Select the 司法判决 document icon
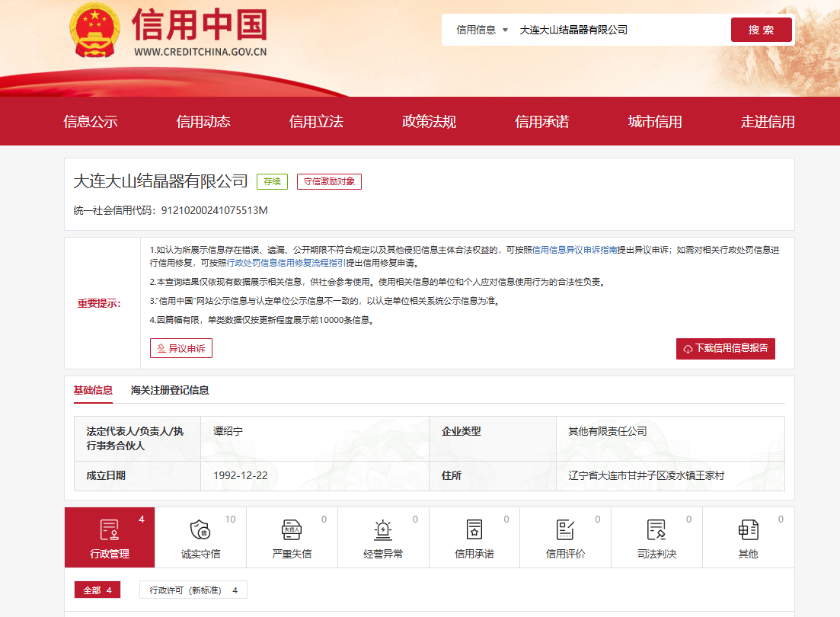840x617 pixels. (x=656, y=529)
